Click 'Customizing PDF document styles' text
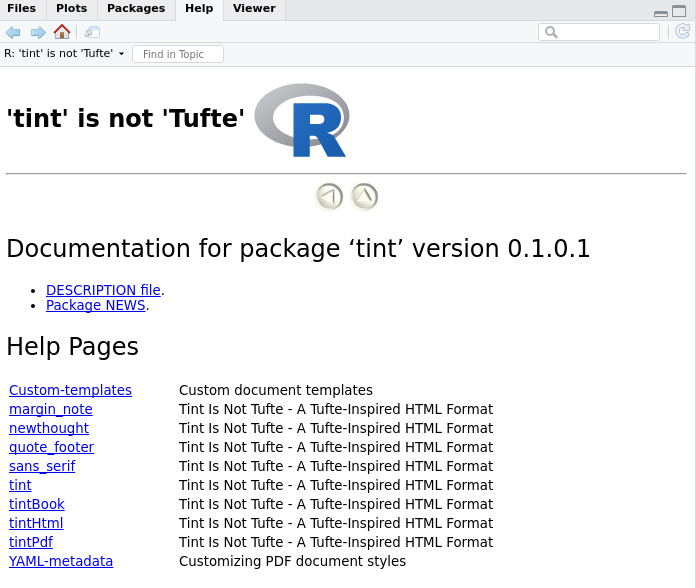This screenshot has width=696, height=588. [292, 561]
